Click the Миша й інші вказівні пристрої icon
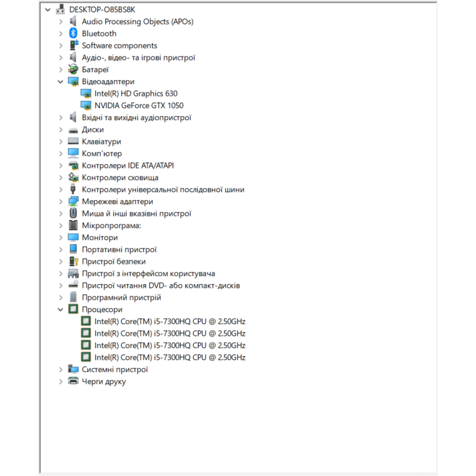 pos(73,213)
